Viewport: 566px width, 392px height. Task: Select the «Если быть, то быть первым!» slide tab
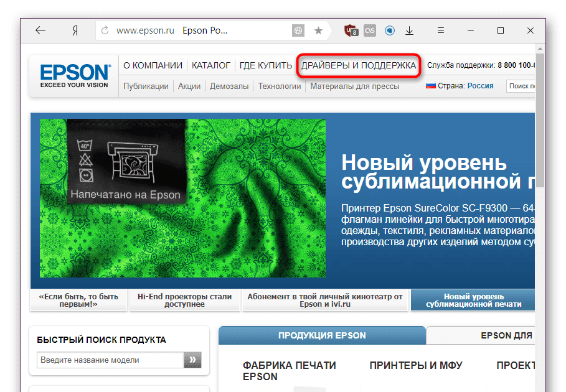pos(78,300)
